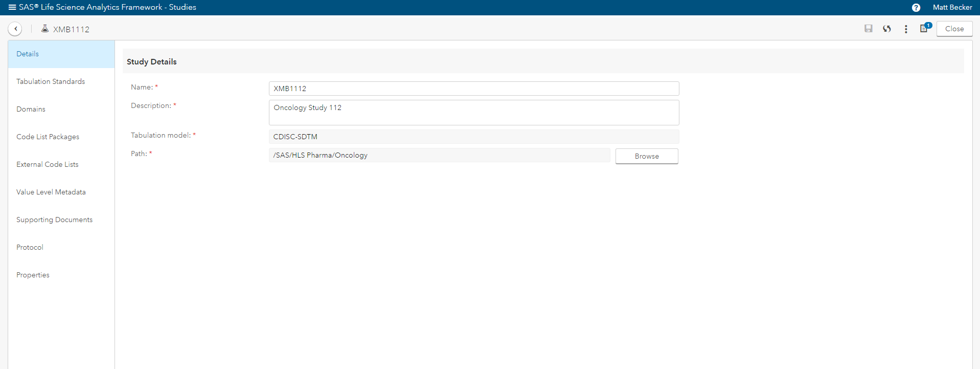Switch to the Tabulation Standards tab
980x369 pixels.
tap(51, 81)
